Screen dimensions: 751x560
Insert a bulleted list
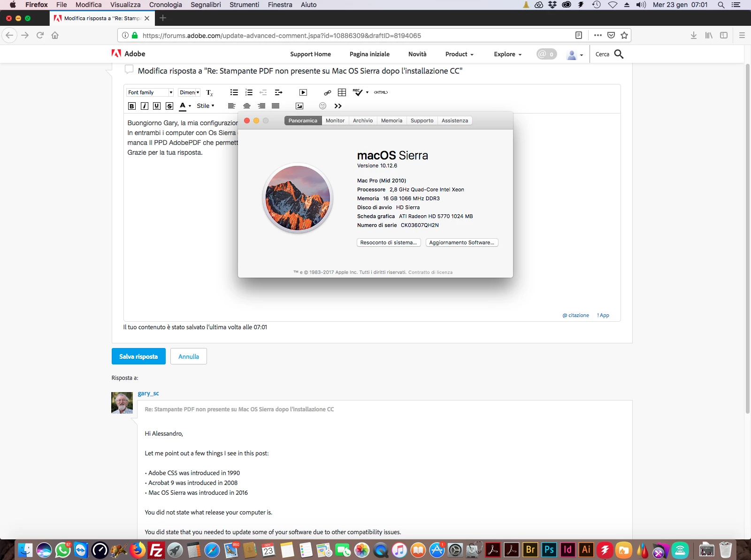coord(234,92)
